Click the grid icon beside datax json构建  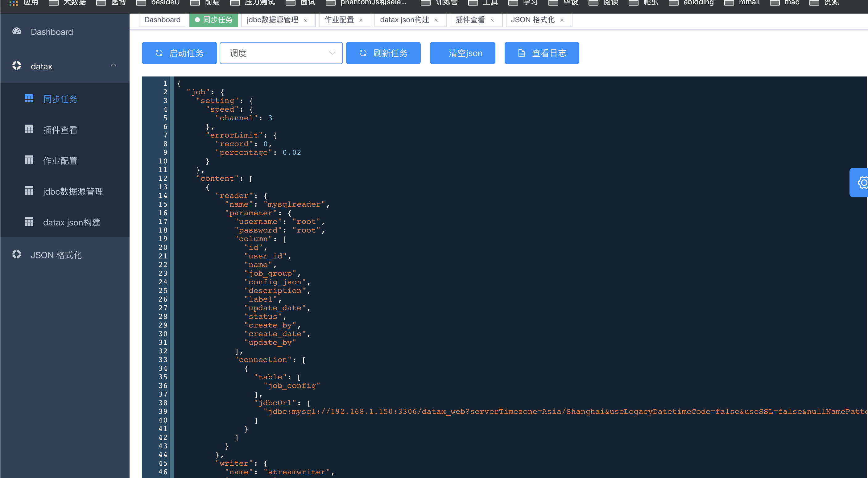[x=29, y=221]
